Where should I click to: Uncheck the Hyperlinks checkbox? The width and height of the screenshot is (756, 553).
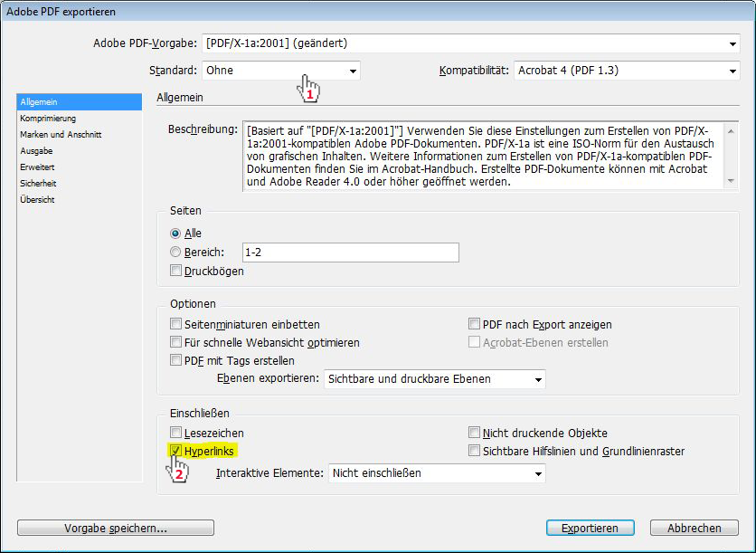[x=175, y=451]
